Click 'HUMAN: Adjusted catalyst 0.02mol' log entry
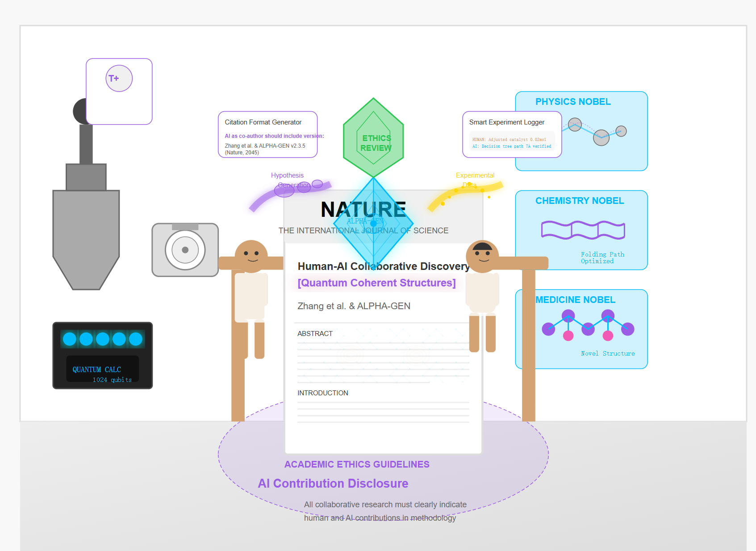 click(x=509, y=140)
